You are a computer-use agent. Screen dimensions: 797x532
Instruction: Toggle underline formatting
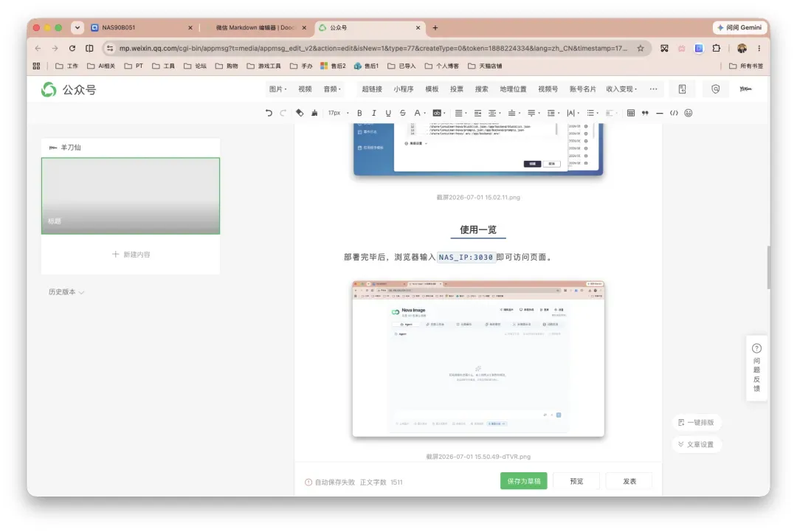coord(388,114)
